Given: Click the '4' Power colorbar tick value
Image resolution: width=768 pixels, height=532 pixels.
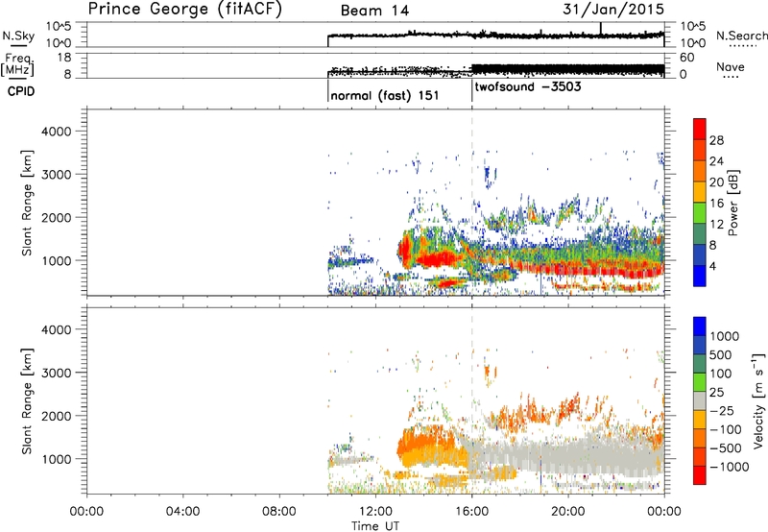Looking at the screenshot, I should (712, 266).
